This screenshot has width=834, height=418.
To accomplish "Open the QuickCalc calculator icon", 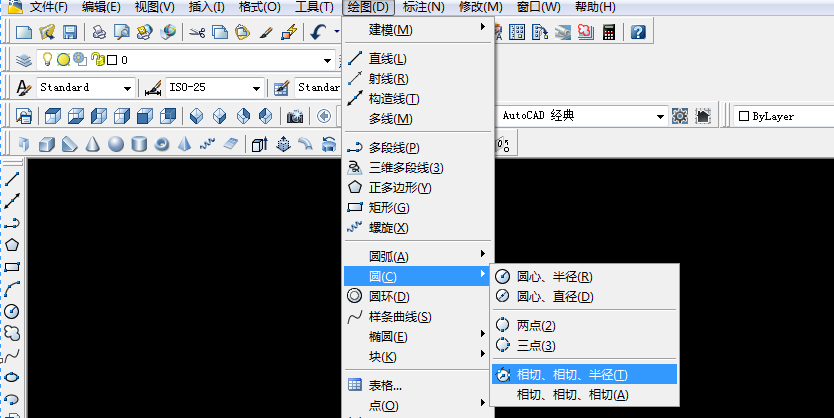I will point(608,32).
